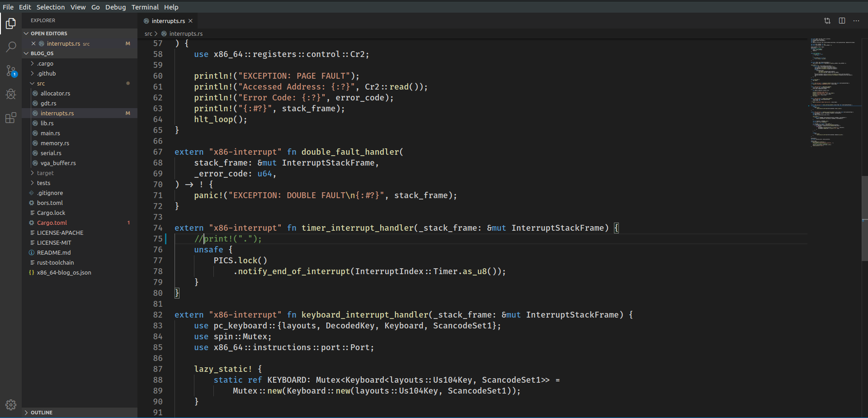Place cursor on hlt_loop() call line

point(221,119)
